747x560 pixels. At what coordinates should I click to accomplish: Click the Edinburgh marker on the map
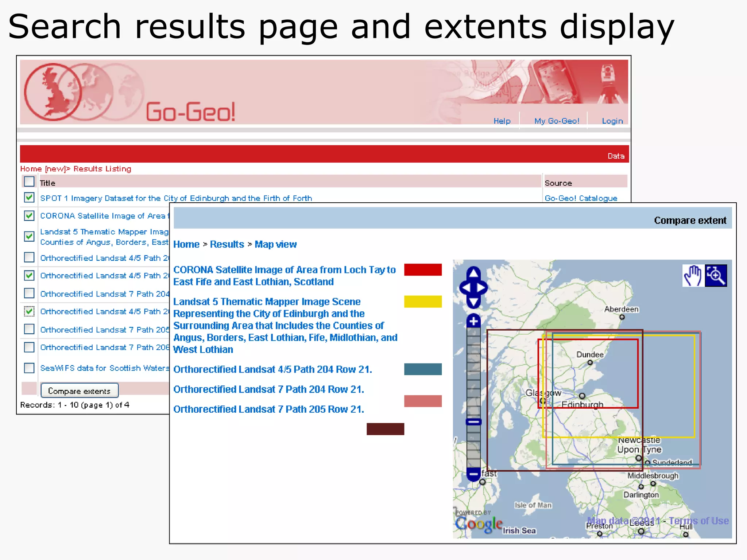tap(582, 396)
